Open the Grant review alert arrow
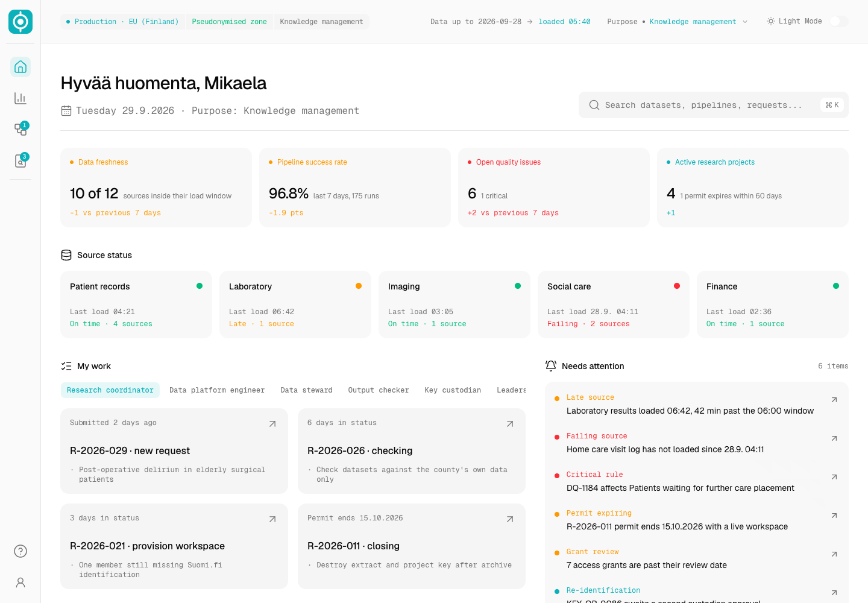 tap(834, 554)
